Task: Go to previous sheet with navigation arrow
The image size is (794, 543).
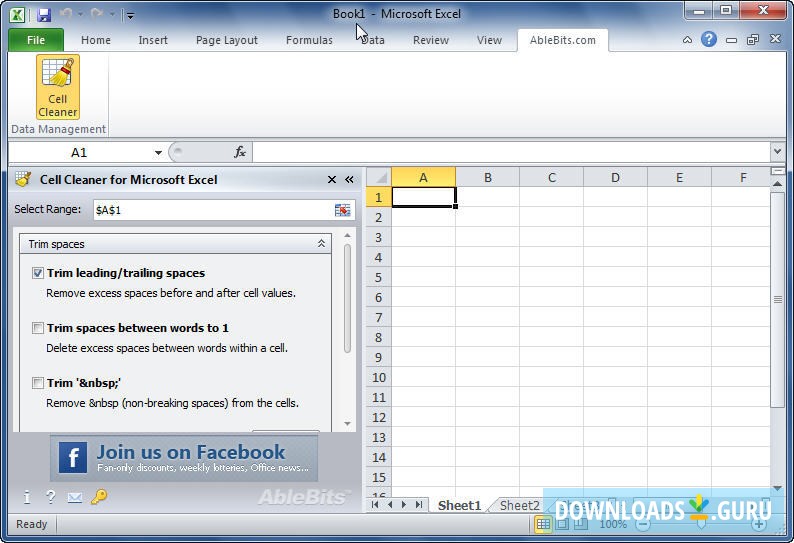Action: (390, 505)
